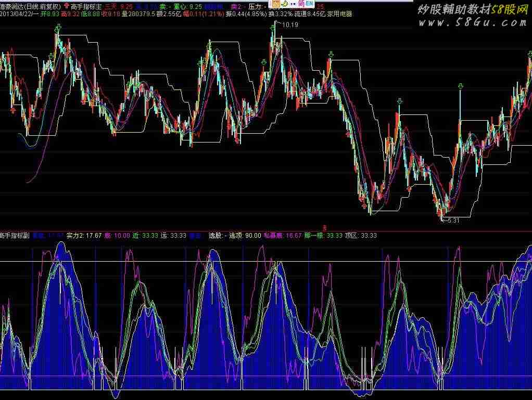Click the 简 character mode icon on IME bar
The height and width of the screenshot is (400, 532).
[x=301, y=4]
